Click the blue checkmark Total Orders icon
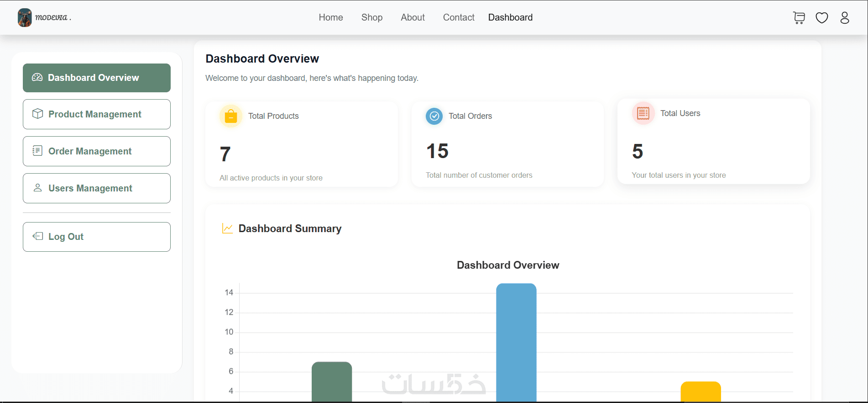Screen dimensions: 868x403 coord(434,116)
